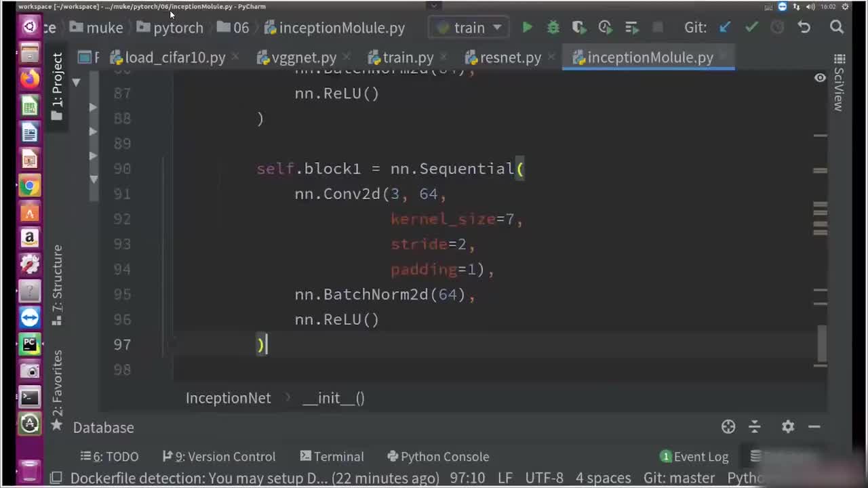Expand the second right-pointing project tree arrow
The width and height of the screenshot is (868, 488).
click(x=93, y=131)
